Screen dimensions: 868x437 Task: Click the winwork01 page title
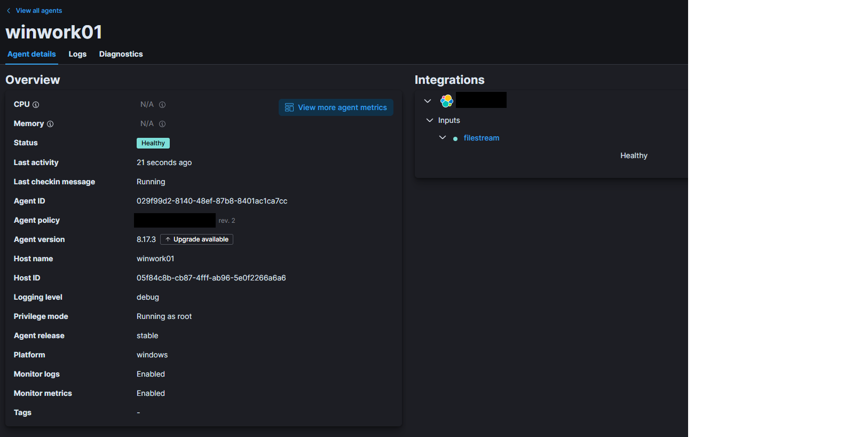point(54,32)
